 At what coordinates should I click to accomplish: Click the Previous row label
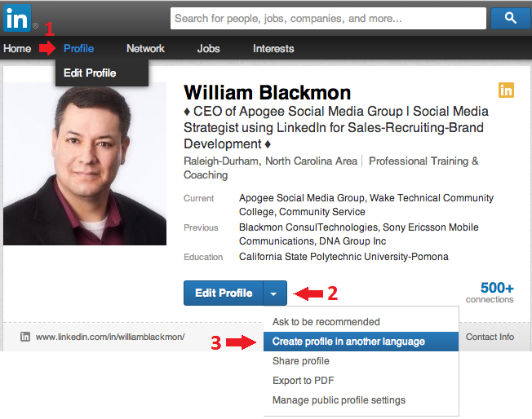point(201,227)
